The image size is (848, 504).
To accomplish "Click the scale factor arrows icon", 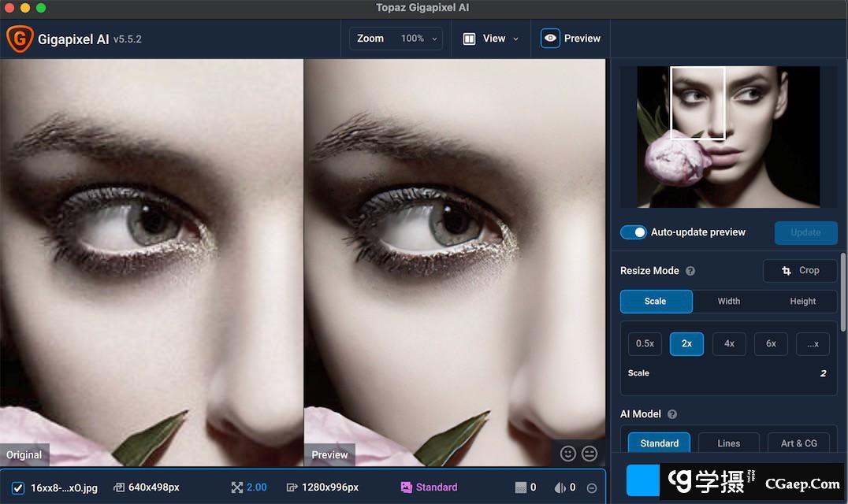I will point(237,487).
